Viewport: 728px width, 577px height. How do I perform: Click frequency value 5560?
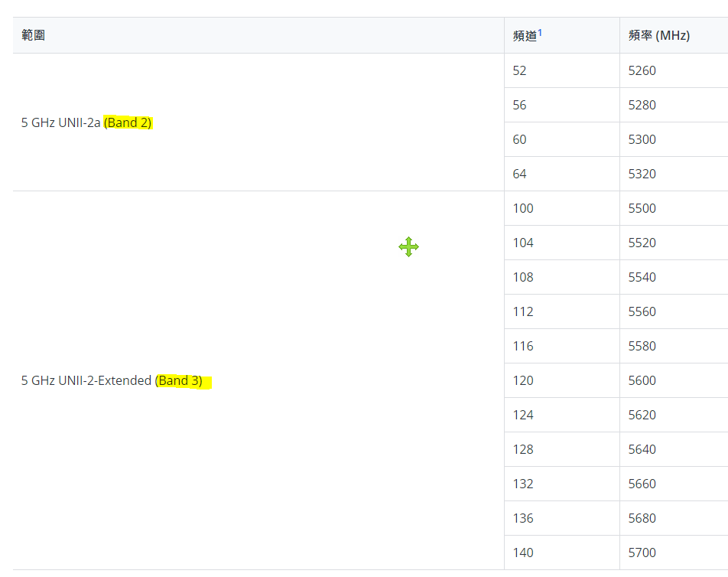642,311
